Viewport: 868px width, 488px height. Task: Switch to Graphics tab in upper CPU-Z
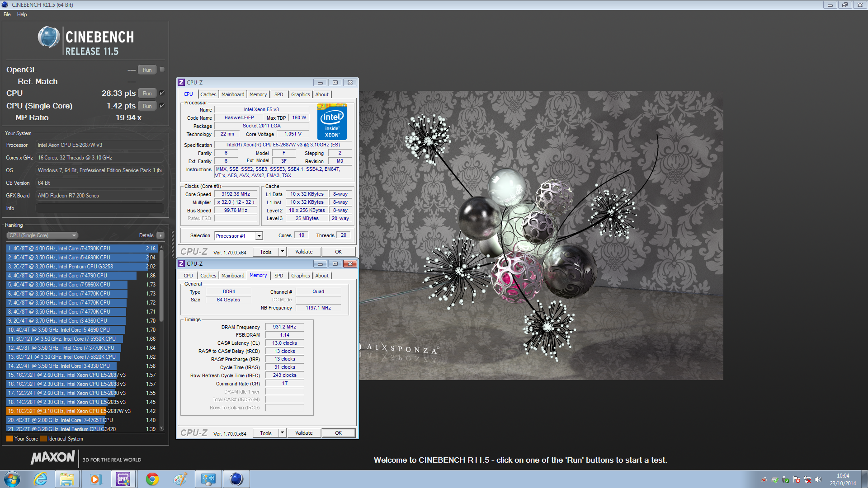click(300, 94)
